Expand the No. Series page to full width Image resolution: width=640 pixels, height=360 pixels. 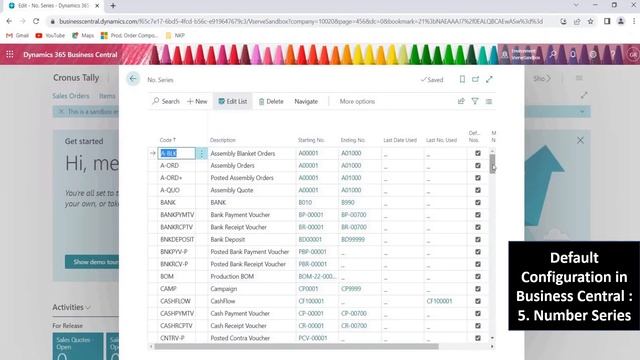tap(489, 80)
